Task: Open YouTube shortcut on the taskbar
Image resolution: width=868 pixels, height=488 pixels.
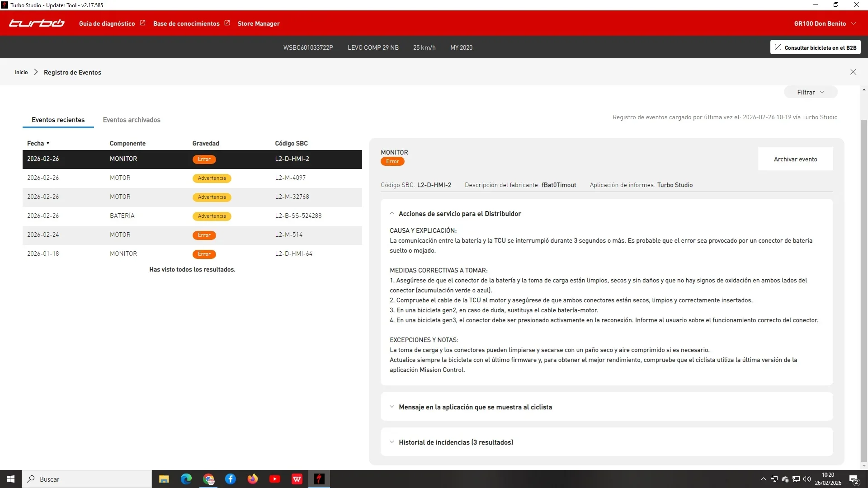Action: pyautogui.click(x=275, y=479)
